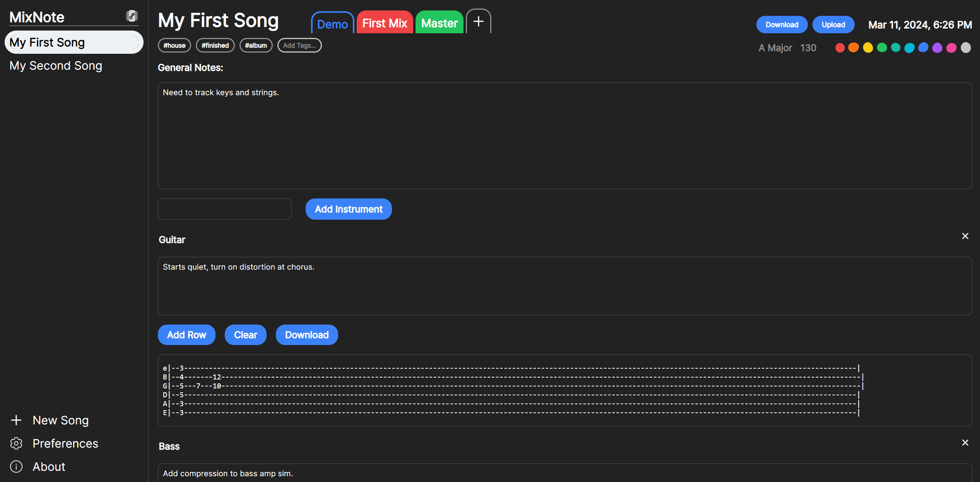Click the plus icon beside New Song
The height and width of the screenshot is (482, 980).
16,420
